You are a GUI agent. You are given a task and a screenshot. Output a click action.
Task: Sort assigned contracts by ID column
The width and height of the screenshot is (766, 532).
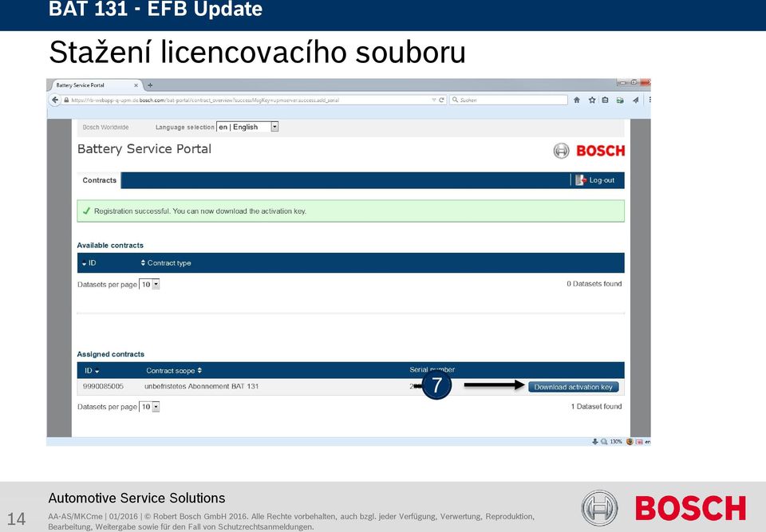click(x=92, y=371)
